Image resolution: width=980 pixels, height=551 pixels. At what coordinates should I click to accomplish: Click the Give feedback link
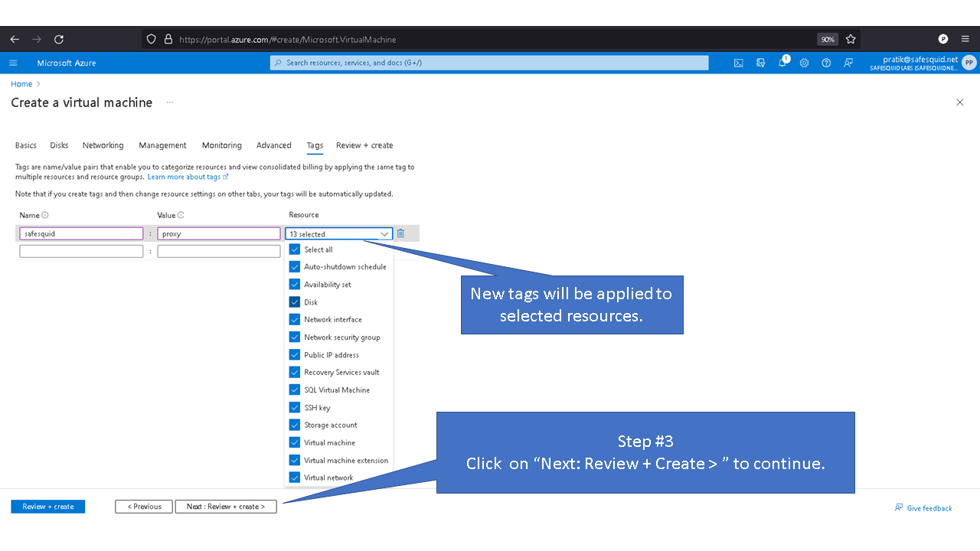[924, 508]
